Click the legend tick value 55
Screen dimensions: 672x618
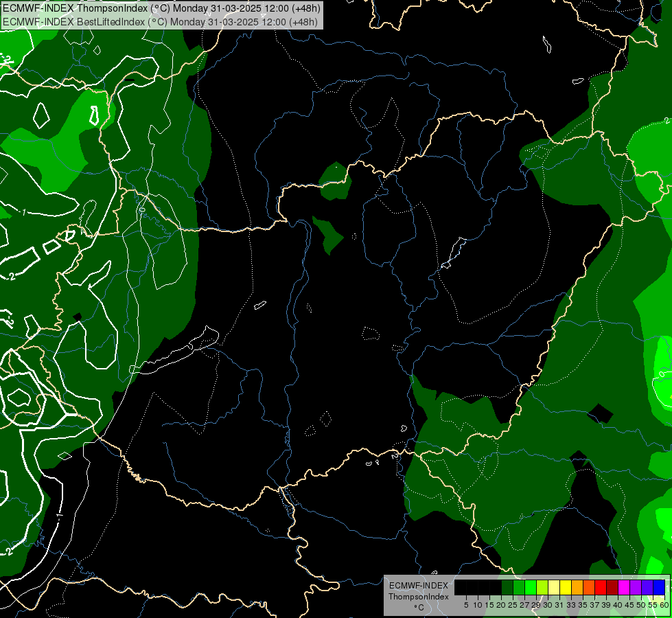pyautogui.click(x=652, y=605)
